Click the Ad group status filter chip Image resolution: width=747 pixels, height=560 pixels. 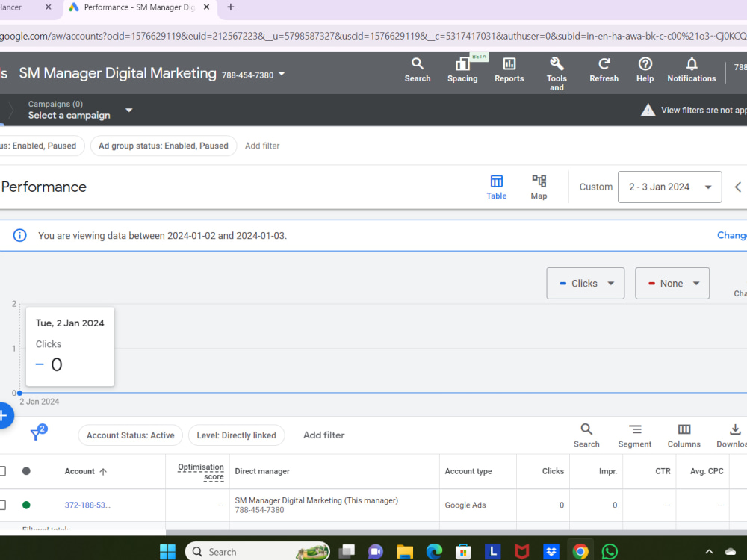(x=164, y=146)
